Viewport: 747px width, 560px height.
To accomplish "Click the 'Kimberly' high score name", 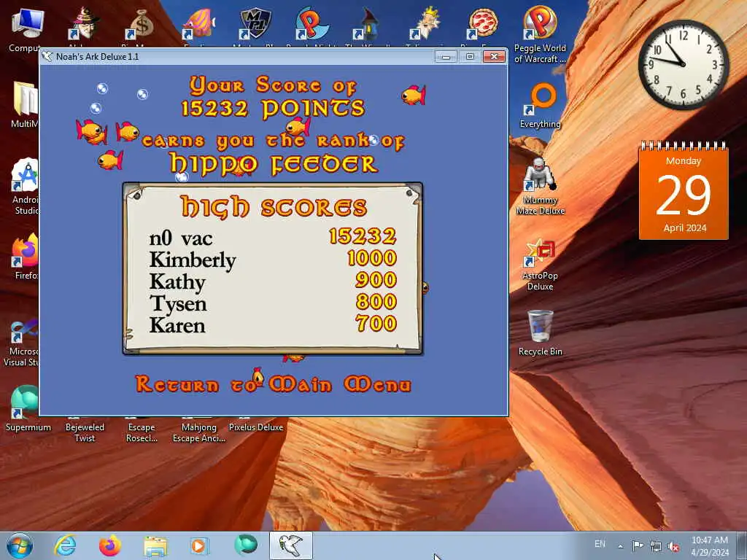I will [x=193, y=260].
